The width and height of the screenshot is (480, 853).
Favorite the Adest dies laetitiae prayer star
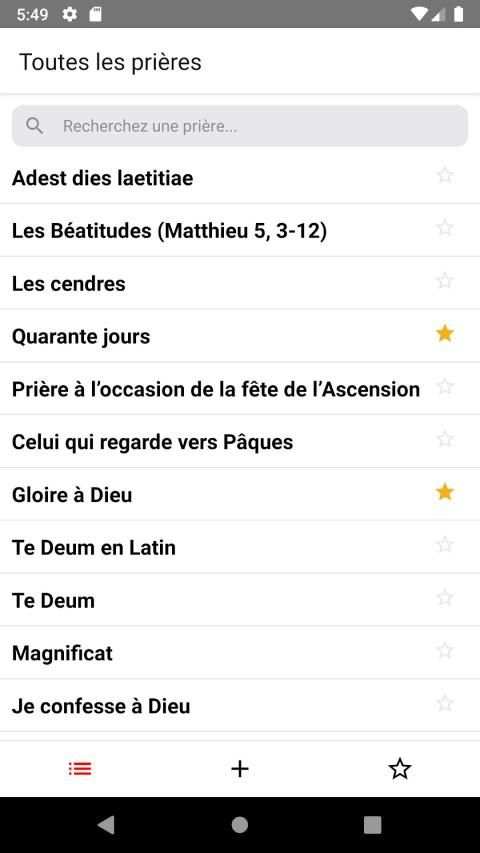click(445, 175)
